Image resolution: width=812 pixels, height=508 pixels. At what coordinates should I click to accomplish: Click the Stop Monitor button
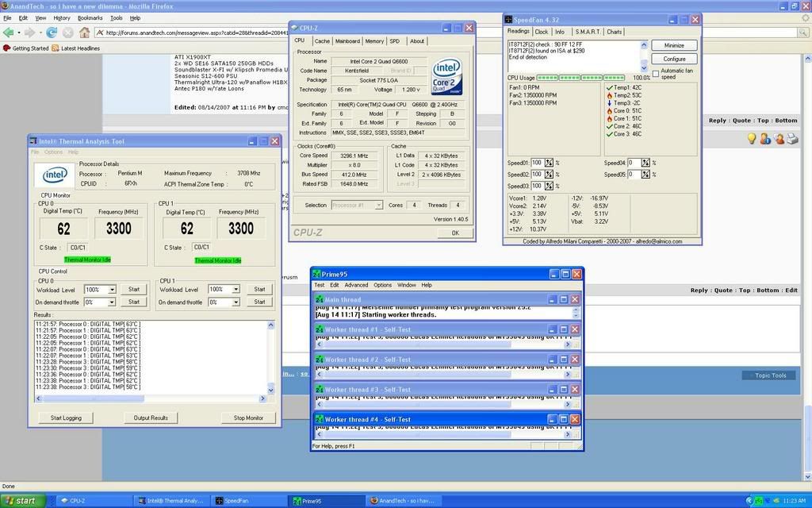[248, 418]
